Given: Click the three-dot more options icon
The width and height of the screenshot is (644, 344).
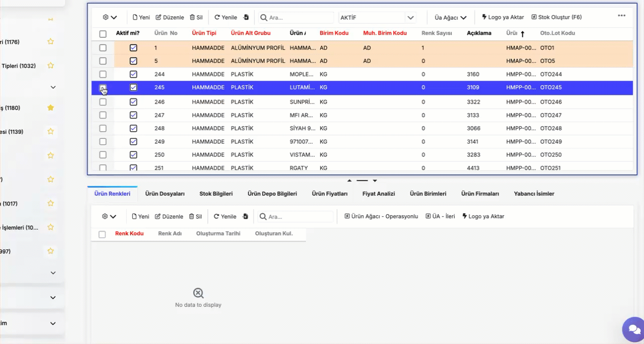Looking at the screenshot, I should [x=621, y=16].
